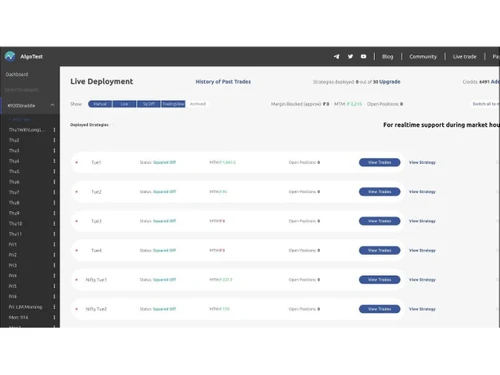Open three-dot menu for ThuTWRHLong strategy
This screenshot has height=375, width=500.
coord(54,130)
